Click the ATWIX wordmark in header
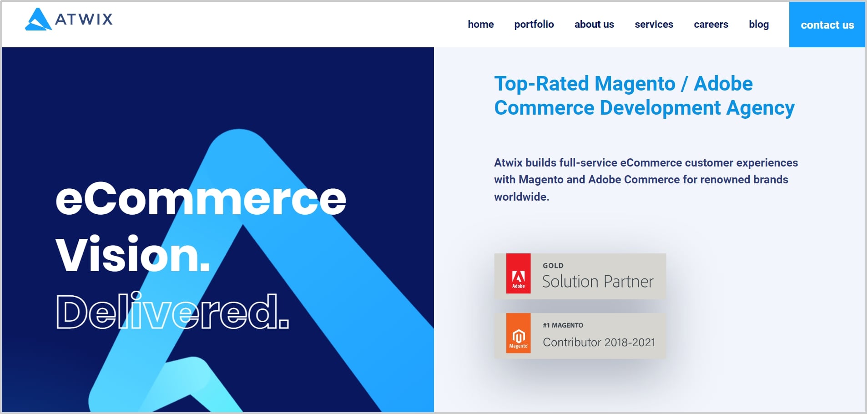 coord(84,19)
